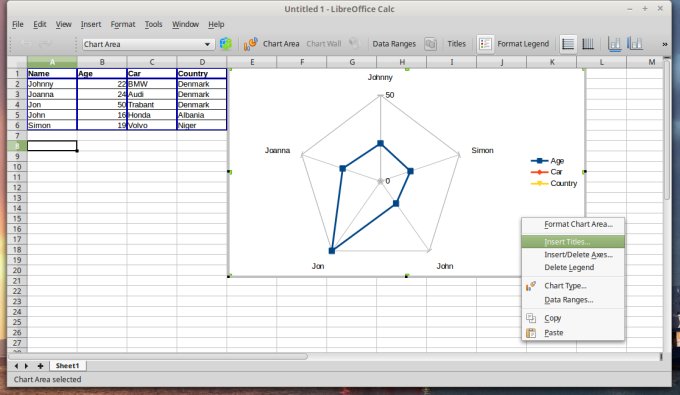Open the Tools menu

[x=154, y=24]
